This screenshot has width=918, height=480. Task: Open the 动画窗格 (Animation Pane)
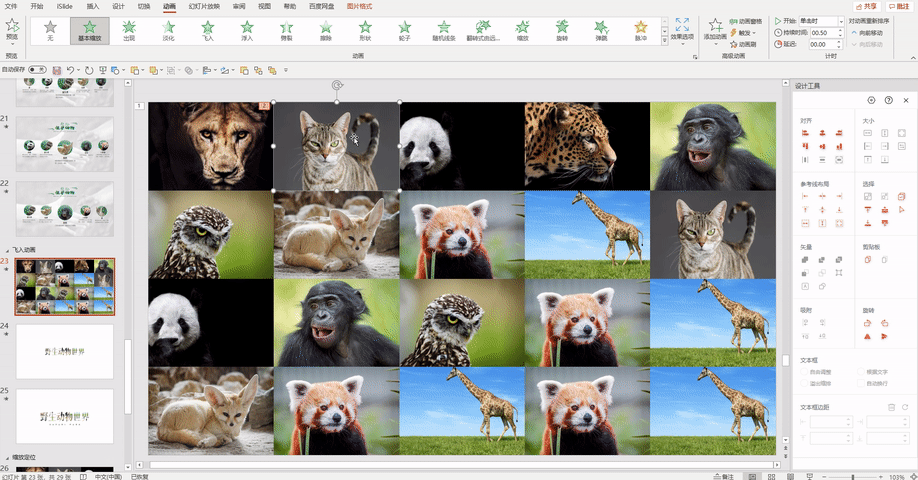(746, 22)
